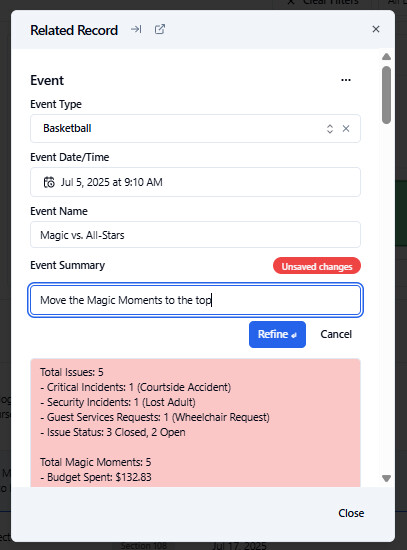Click the 'Budget Spent: $132.83' line

(x=96, y=477)
